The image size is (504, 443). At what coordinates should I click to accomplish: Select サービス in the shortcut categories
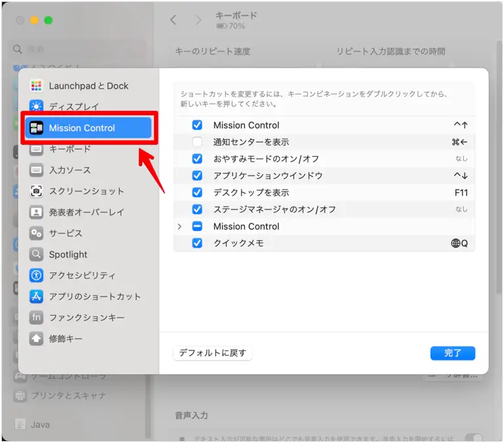coord(66,234)
